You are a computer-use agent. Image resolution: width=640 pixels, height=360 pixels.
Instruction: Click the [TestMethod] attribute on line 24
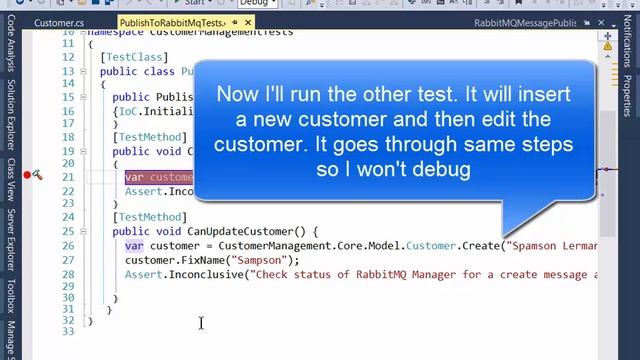pyautogui.click(x=150, y=217)
